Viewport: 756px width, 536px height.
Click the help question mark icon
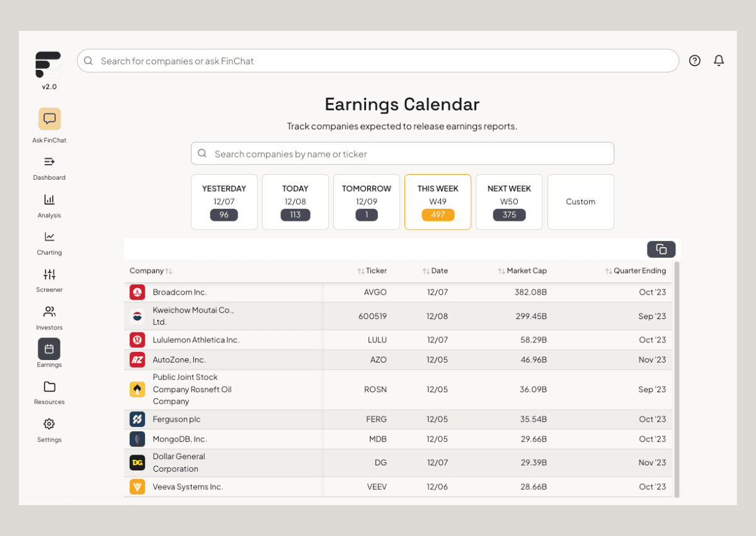(x=695, y=61)
